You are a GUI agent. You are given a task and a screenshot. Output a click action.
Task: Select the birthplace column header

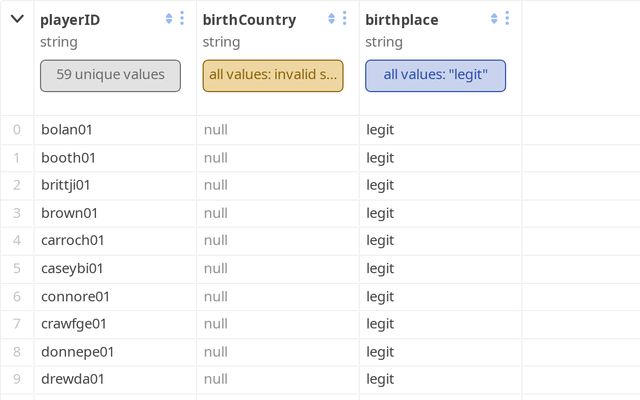[402, 20]
